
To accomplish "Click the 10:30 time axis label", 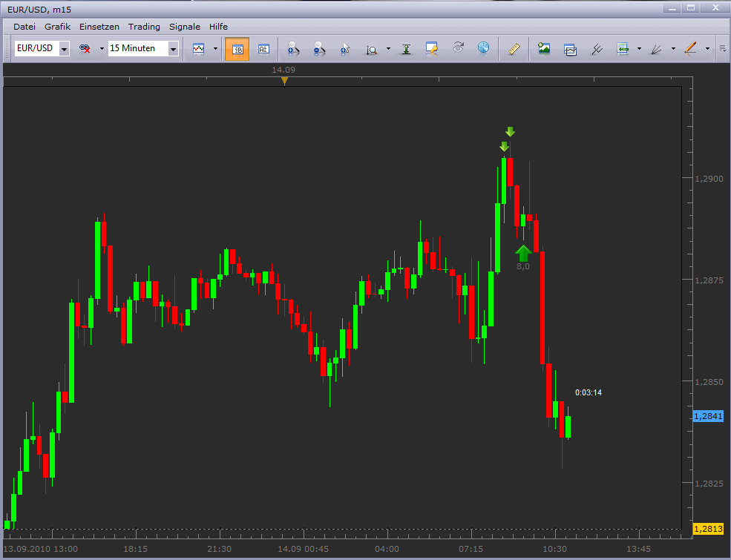I will point(555,549).
